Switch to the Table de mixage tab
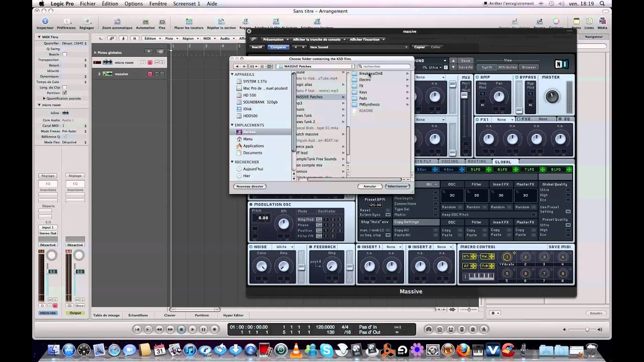The width and height of the screenshot is (644, 362). coord(106,315)
